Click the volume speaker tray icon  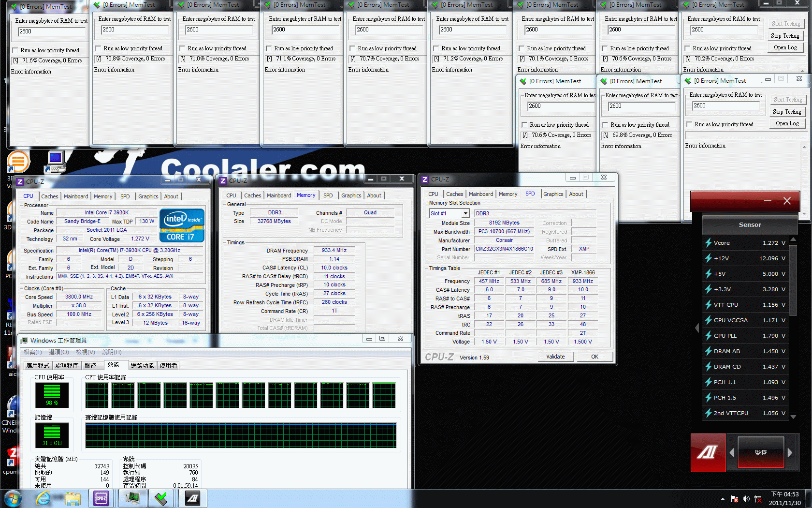746,499
